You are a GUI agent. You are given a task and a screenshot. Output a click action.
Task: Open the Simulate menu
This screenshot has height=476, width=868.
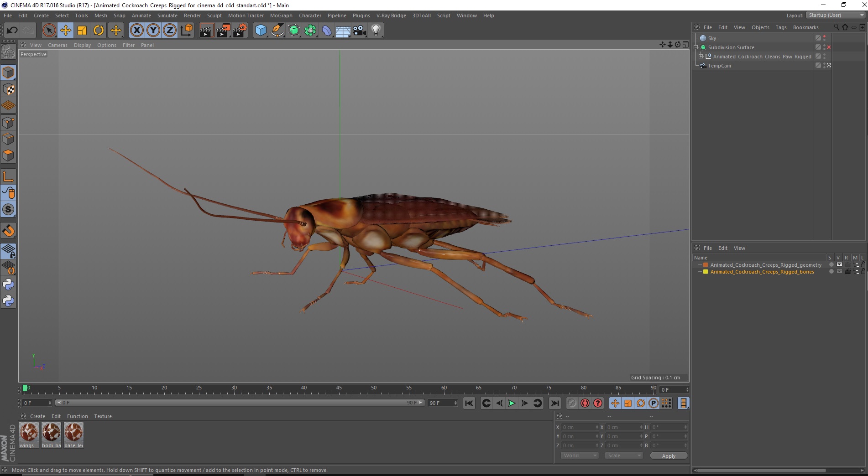pyautogui.click(x=167, y=16)
